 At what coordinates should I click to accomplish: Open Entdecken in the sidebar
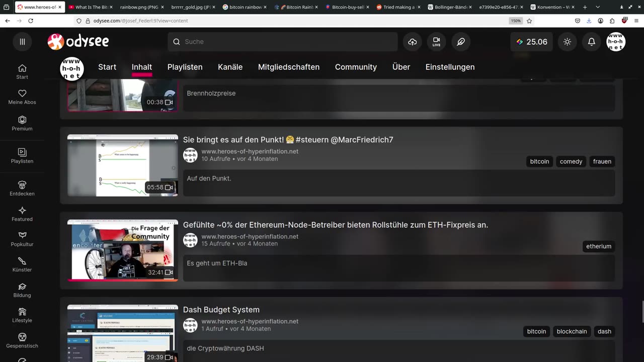[x=22, y=189]
